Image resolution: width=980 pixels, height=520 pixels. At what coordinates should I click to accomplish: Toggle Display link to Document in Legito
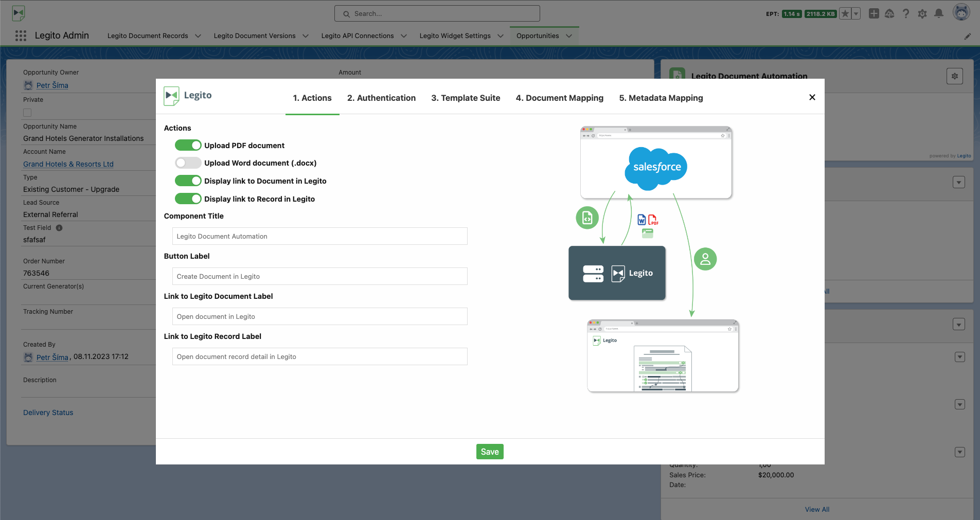(188, 181)
